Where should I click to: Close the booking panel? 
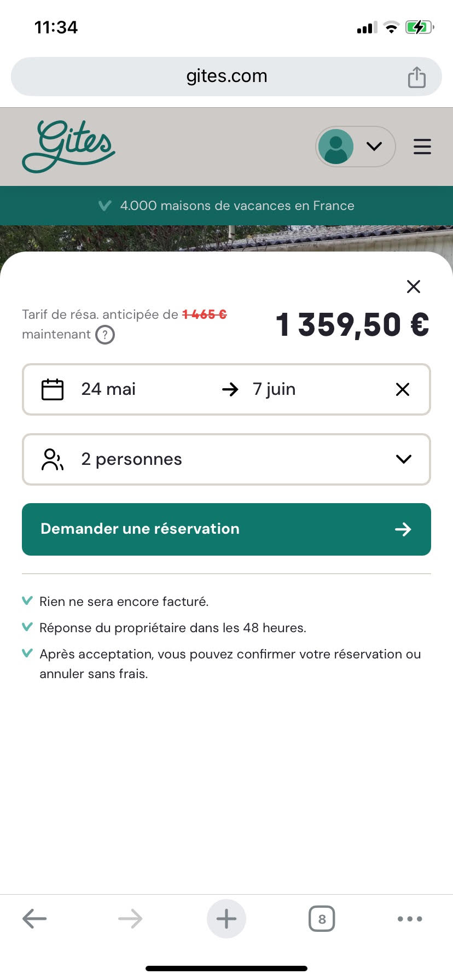click(414, 287)
